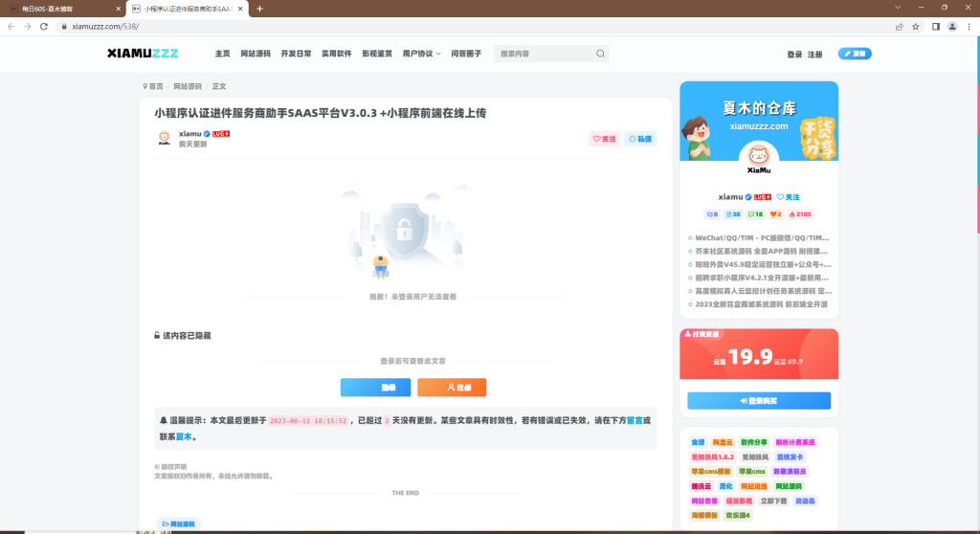Click the padlock site info icon
The height and width of the screenshot is (534, 980).
pyautogui.click(x=64, y=26)
